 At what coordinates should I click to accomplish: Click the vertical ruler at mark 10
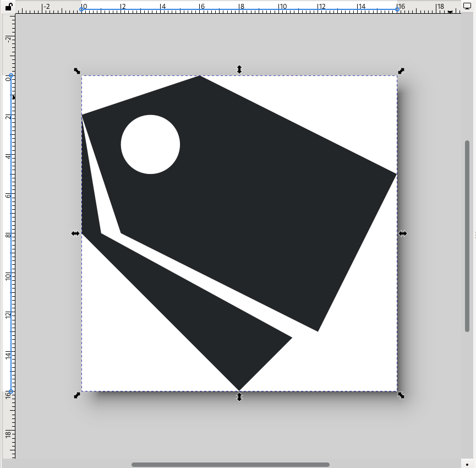click(x=8, y=276)
